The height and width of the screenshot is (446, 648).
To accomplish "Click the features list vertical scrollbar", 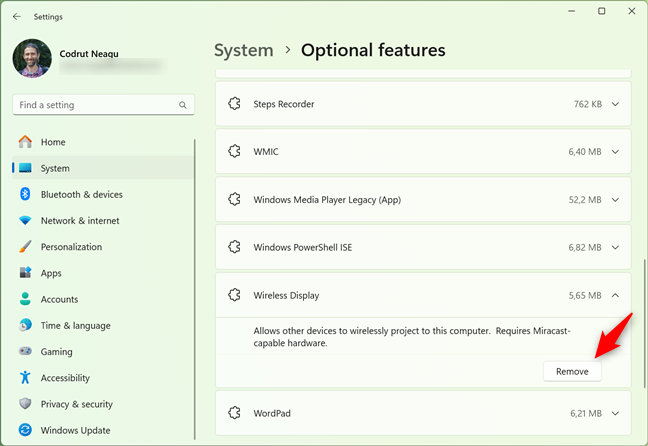I will [x=644, y=323].
